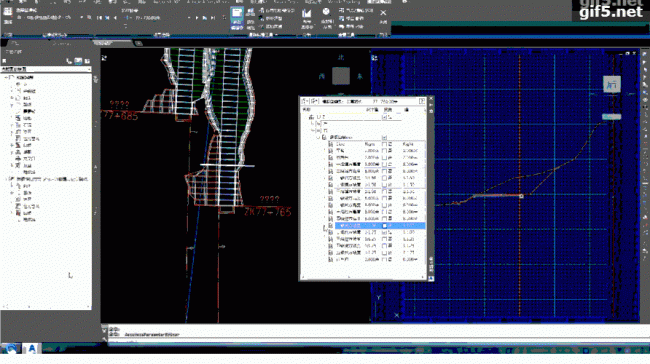Click the rightmost icon in the Toolspace header
This screenshot has height=364, width=650.
pos(87,61)
